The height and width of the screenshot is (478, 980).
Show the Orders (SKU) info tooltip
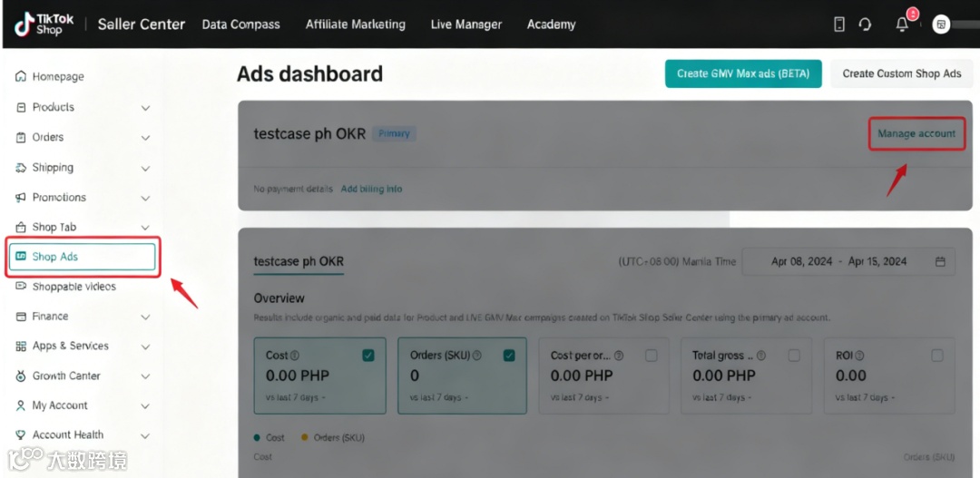(477, 356)
